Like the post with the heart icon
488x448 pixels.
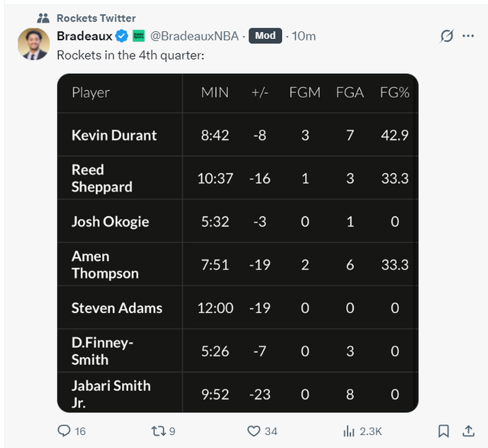(x=254, y=431)
